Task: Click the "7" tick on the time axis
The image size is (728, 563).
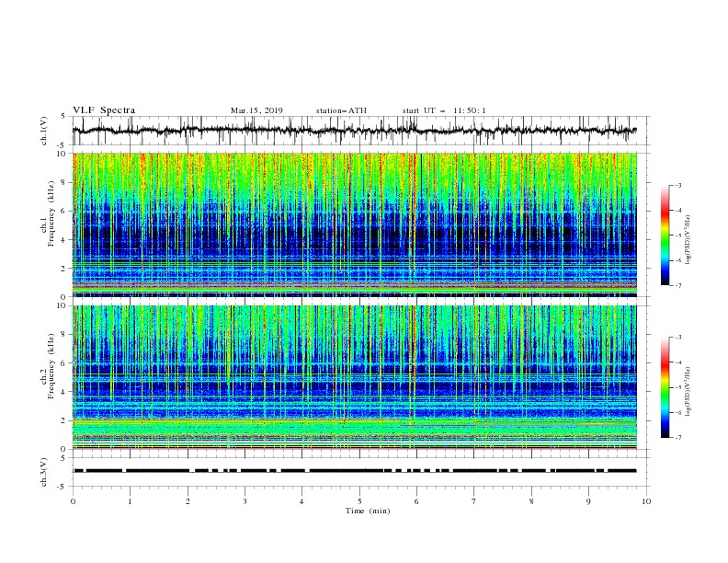Action: (x=474, y=501)
